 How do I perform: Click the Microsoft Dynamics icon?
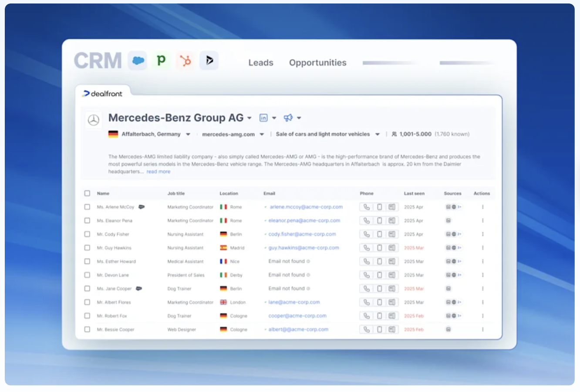click(x=209, y=61)
